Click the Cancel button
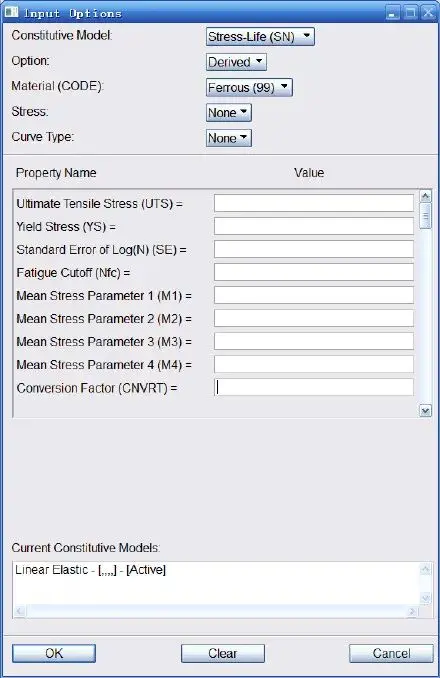This screenshot has width=440, height=678. (391, 653)
